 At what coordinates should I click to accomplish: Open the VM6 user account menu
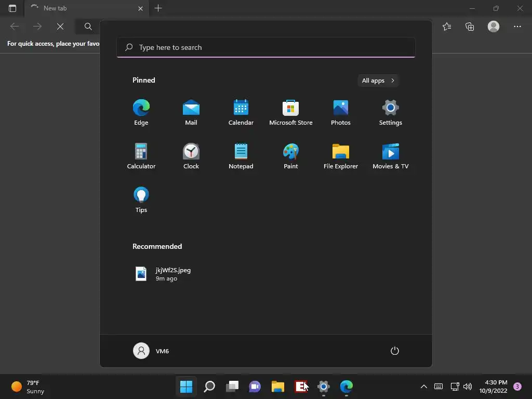click(x=151, y=351)
